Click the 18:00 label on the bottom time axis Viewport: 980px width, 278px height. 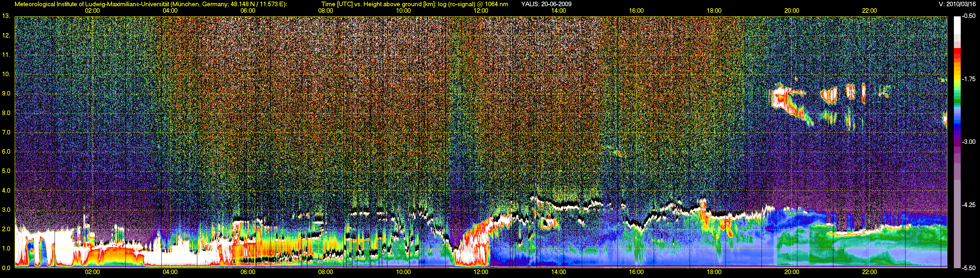(714, 272)
